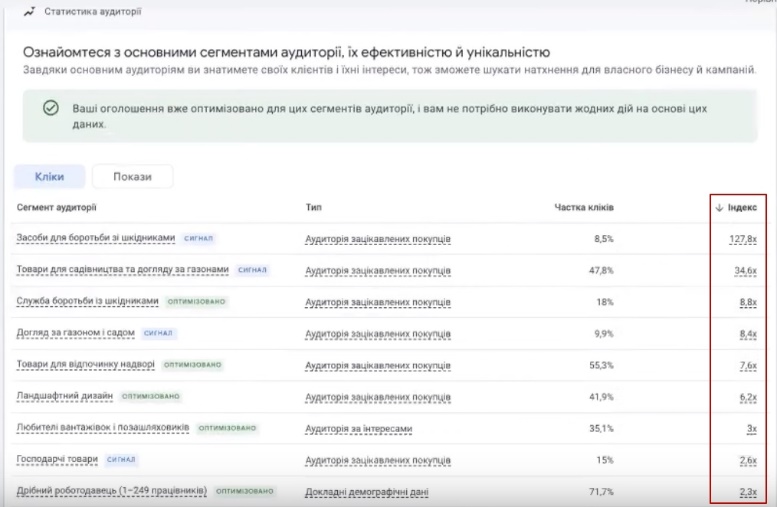Viewport: 777px width, 507px height.
Task: Click the Господарчі товари segment
Action: pos(57,460)
